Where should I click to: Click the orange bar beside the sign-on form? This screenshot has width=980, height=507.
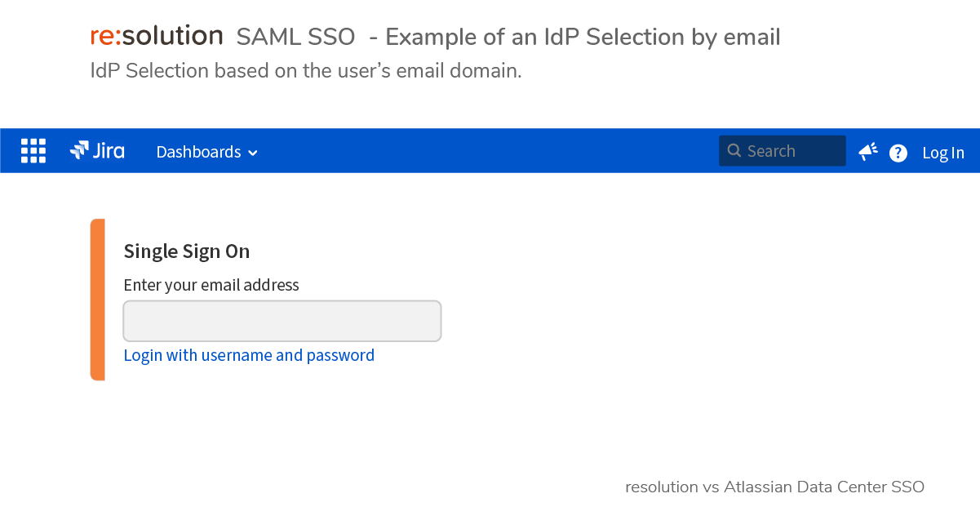point(98,300)
